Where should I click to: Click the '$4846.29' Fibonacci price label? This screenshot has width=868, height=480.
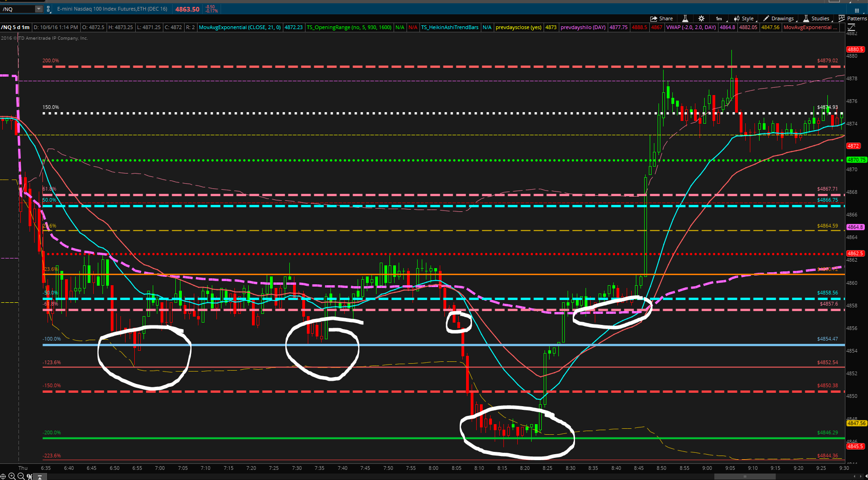[x=827, y=432]
